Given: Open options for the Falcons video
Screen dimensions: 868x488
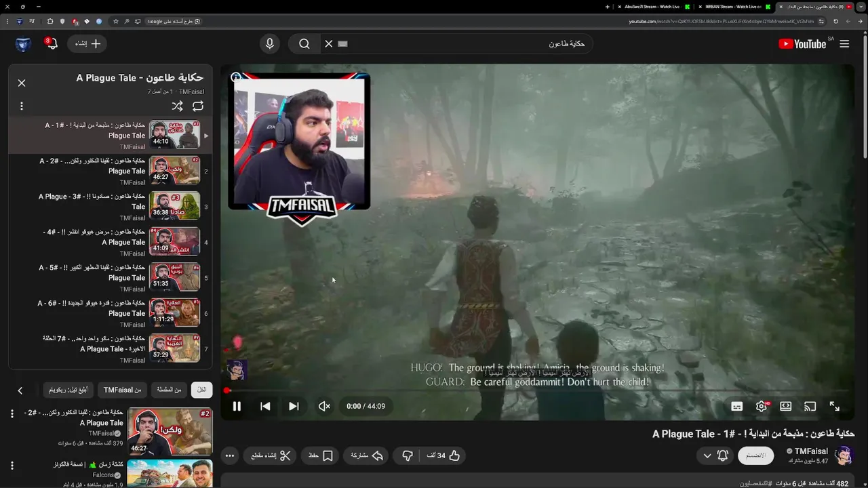Looking at the screenshot, I should pyautogui.click(x=12, y=466).
